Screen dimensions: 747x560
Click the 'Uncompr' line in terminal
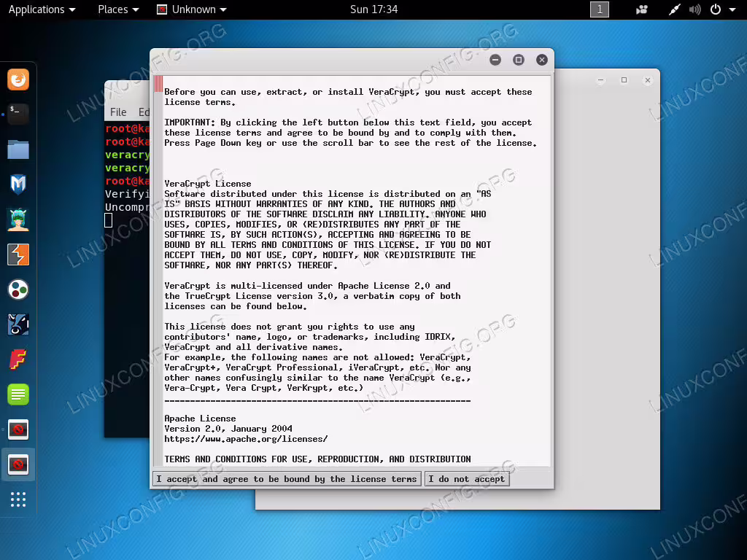click(127, 207)
